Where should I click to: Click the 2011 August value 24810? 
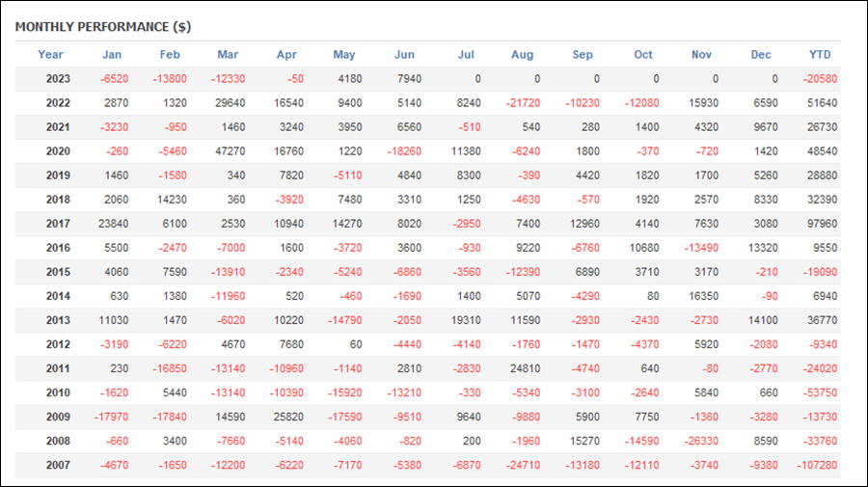(x=525, y=368)
